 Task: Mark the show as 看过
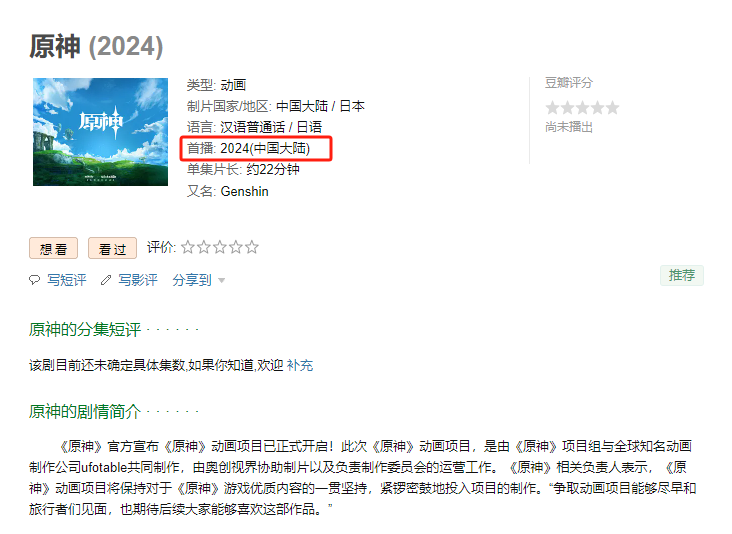[113, 248]
